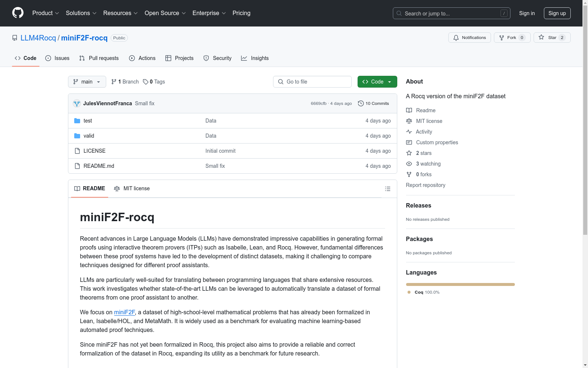Image resolution: width=588 pixels, height=368 pixels.
Task: Open the LICENSE file name
Action: (94, 151)
